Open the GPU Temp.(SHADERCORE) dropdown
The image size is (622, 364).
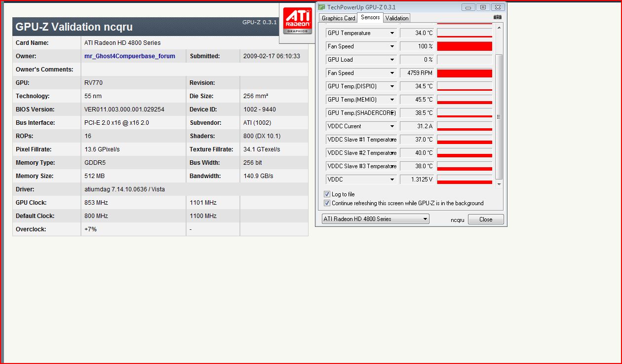point(392,113)
